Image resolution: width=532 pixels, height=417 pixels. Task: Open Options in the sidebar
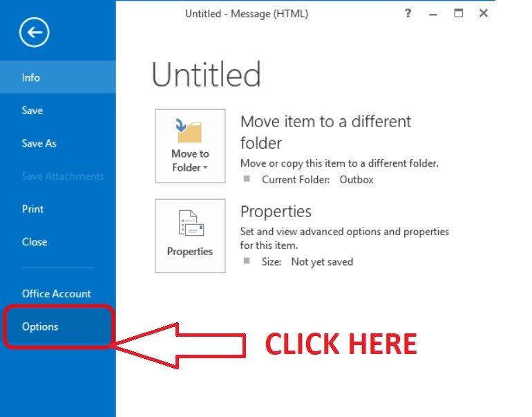point(41,326)
